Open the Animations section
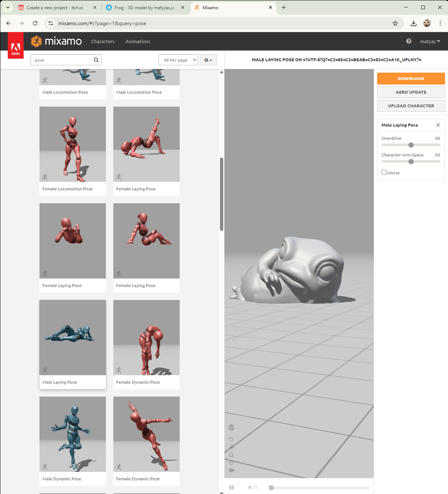The image size is (448, 494). pyautogui.click(x=138, y=41)
